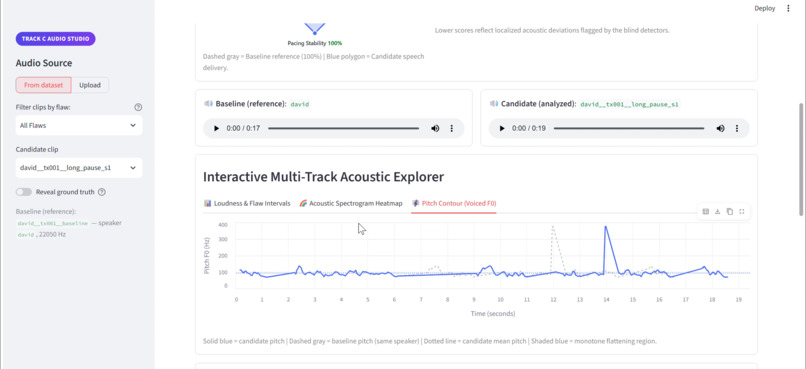This screenshot has width=806, height=369.
Task: Click the david__tx001__long_pause_s1 candidate tag
Action: tap(630, 104)
